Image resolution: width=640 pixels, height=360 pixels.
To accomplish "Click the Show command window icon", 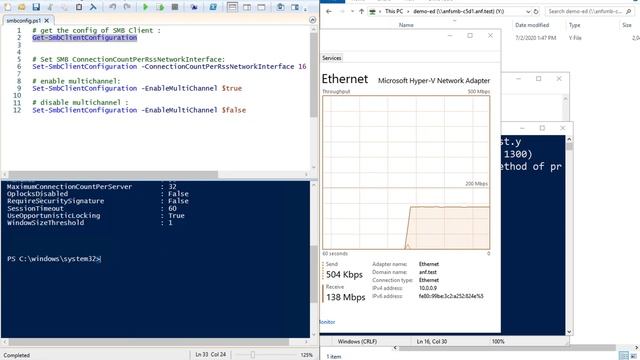I will coord(280,7).
